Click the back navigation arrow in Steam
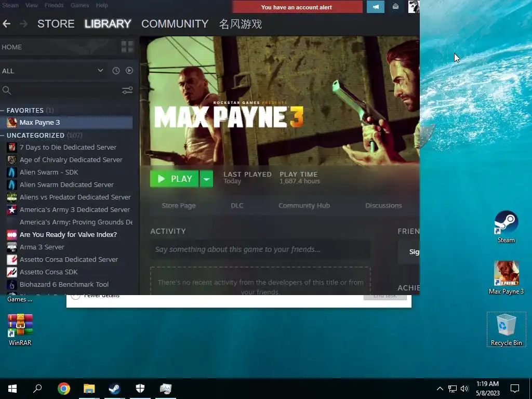 (x=6, y=24)
